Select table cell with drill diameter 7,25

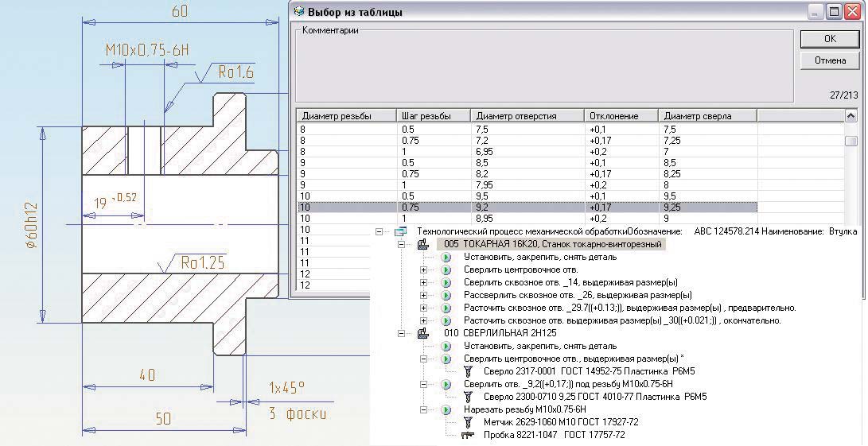(x=707, y=141)
